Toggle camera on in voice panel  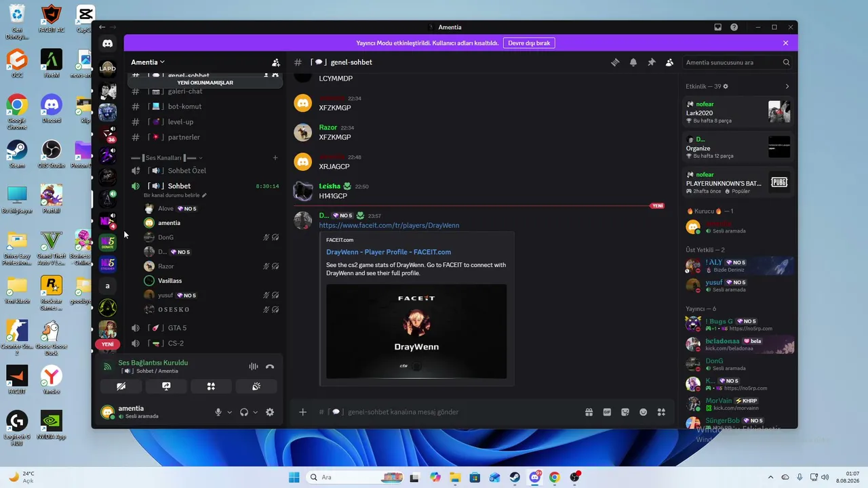[x=121, y=386]
